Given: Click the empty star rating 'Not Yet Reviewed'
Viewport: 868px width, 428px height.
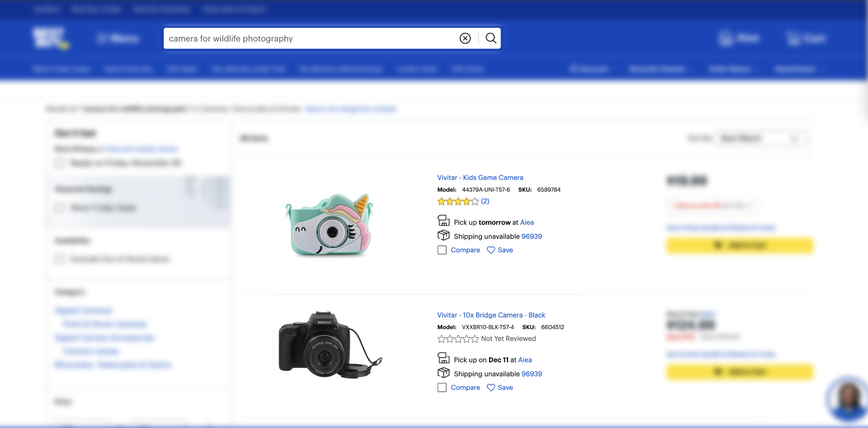Looking at the screenshot, I should point(458,339).
